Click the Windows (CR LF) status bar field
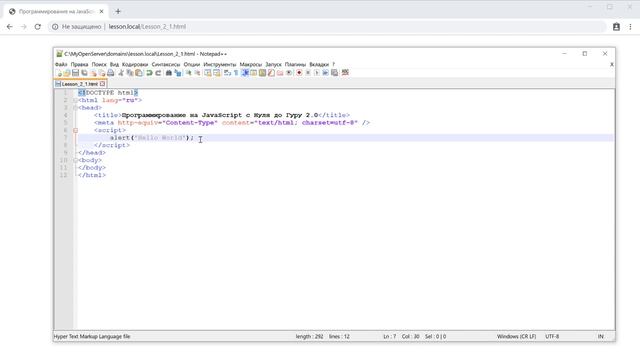 pos(516,336)
